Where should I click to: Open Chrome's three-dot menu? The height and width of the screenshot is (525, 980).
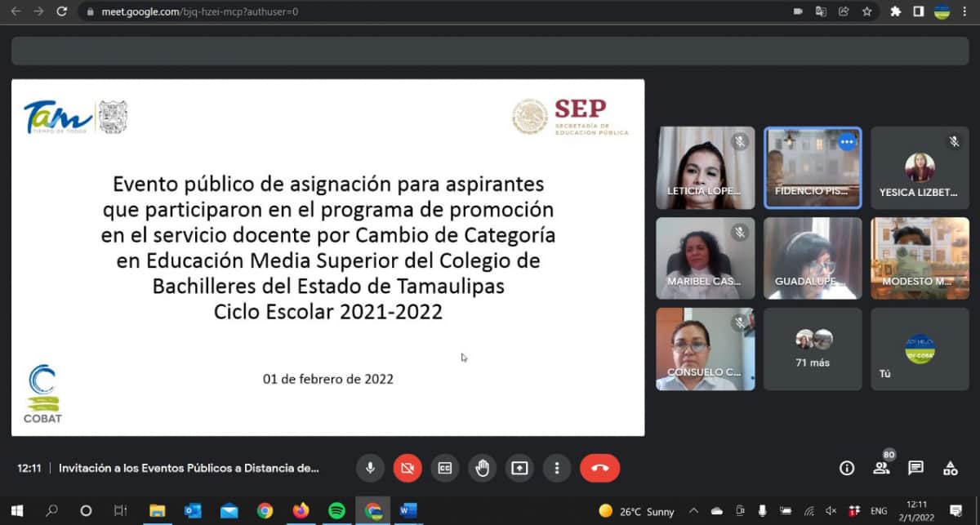pyautogui.click(x=965, y=11)
